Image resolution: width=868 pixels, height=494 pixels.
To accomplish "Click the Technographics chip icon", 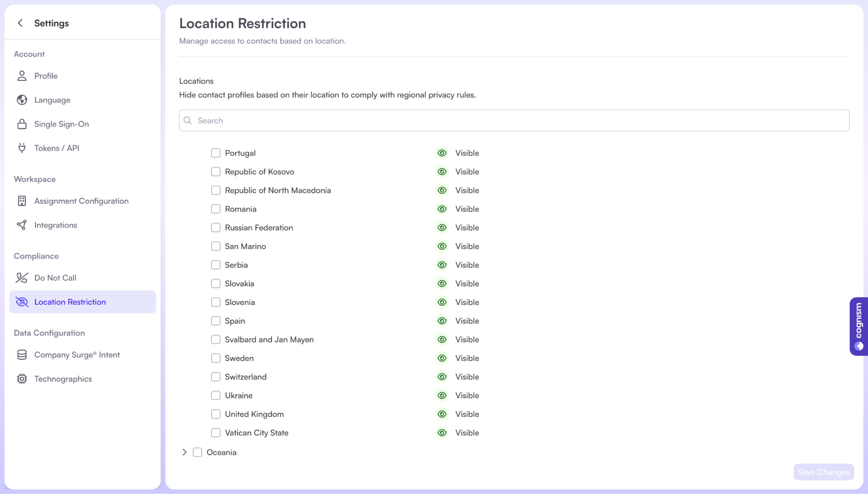I will point(22,379).
